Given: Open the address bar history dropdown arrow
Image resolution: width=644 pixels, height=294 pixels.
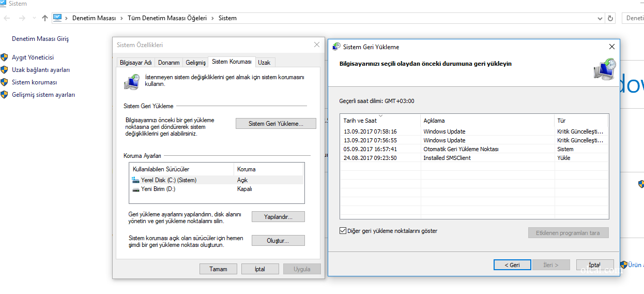Looking at the screenshot, I should (601, 18).
